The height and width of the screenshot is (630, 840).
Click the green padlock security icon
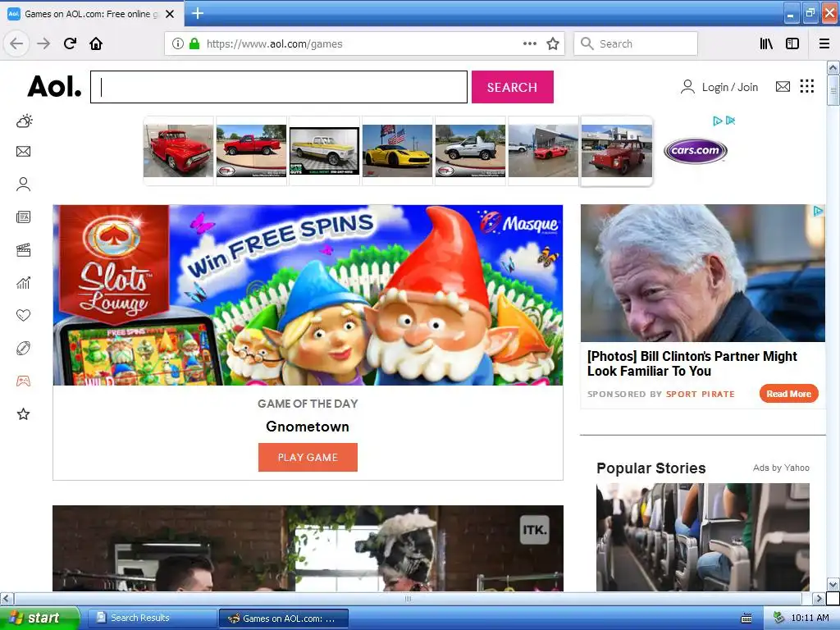click(x=194, y=43)
